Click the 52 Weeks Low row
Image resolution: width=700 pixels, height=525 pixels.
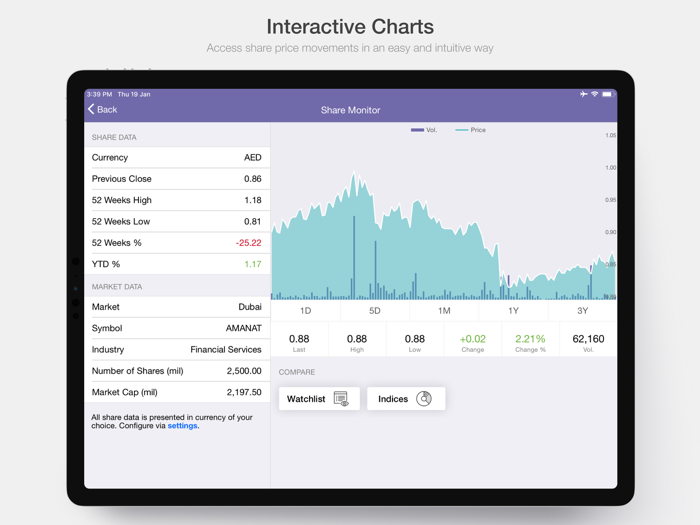click(x=177, y=221)
